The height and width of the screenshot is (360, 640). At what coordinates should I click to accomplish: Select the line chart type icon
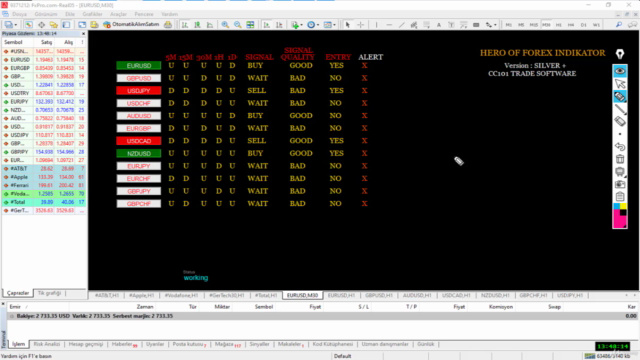210,25
